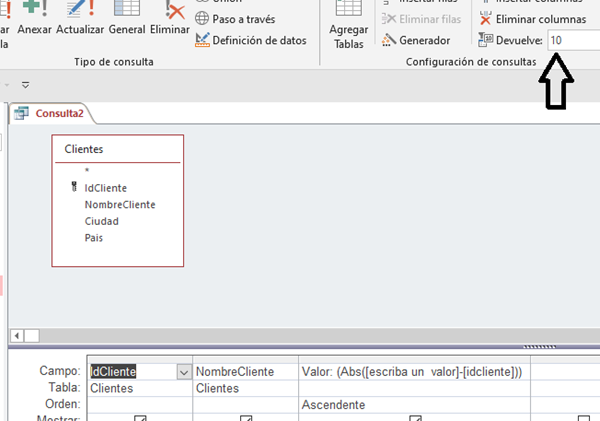The height and width of the screenshot is (421, 600).
Task: Toggle Mostrar checkbox under IdCliente column
Action: click(x=140, y=417)
